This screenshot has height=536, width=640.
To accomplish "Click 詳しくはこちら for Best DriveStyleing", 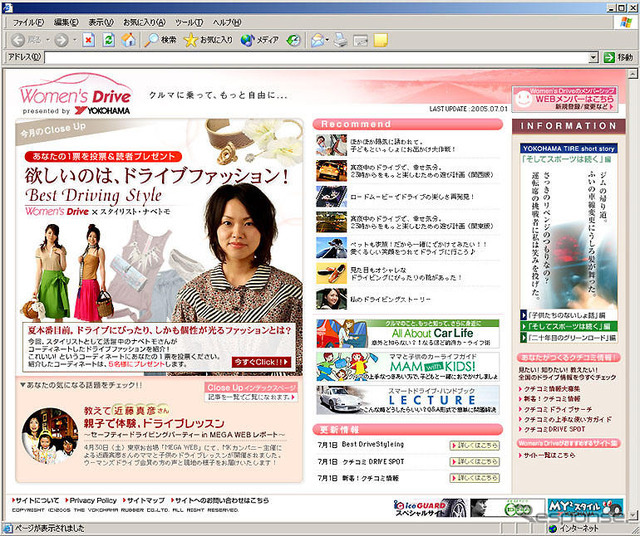I will (475, 445).
